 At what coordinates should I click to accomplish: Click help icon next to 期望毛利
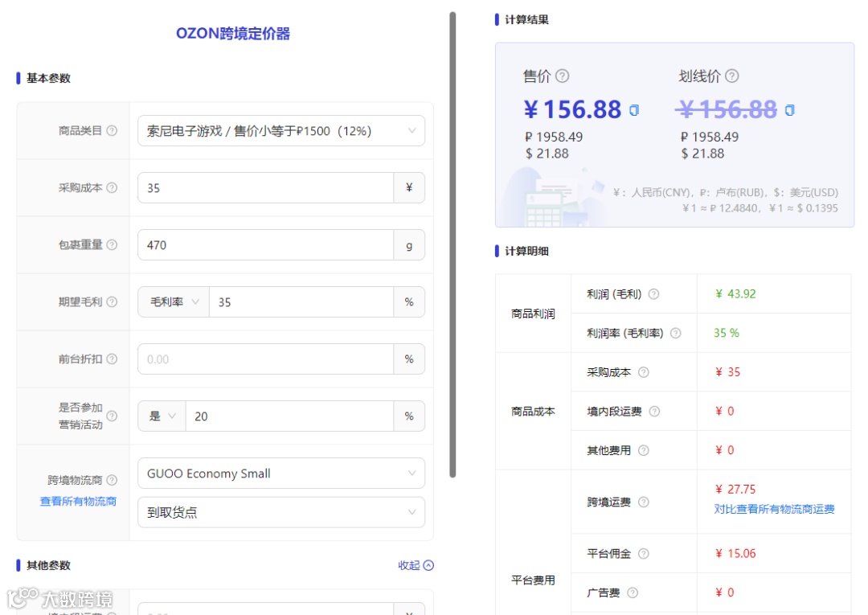[112, 301]
